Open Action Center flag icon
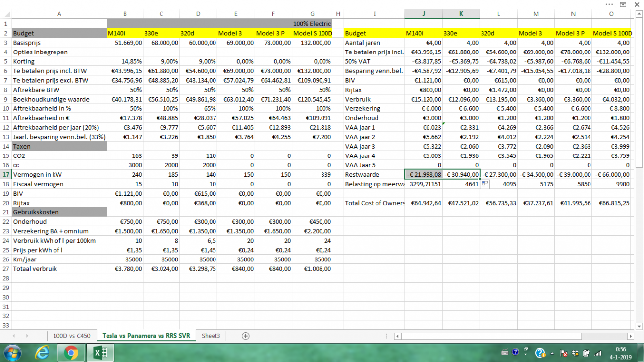The image size is (644, 362). [564, 353]
